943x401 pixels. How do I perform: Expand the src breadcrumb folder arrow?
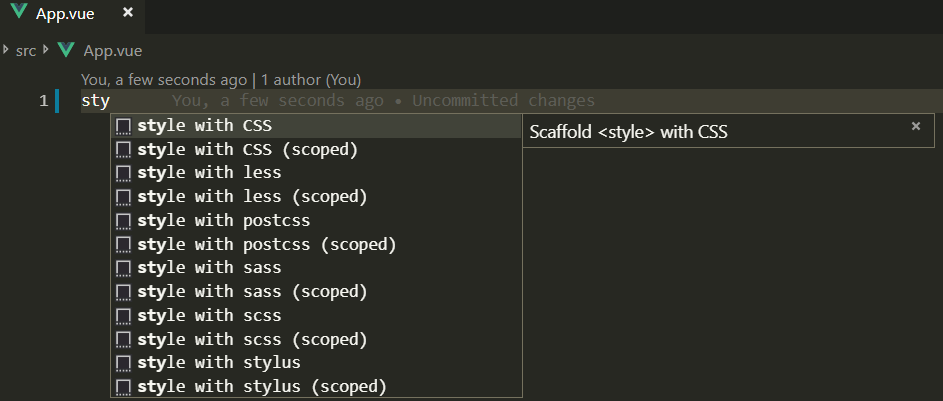click(x=6, y=50)
